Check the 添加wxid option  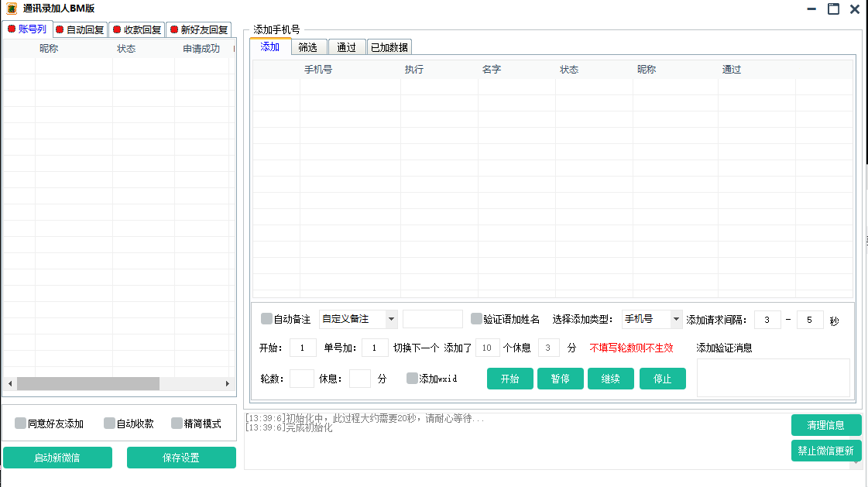point(412,378)
